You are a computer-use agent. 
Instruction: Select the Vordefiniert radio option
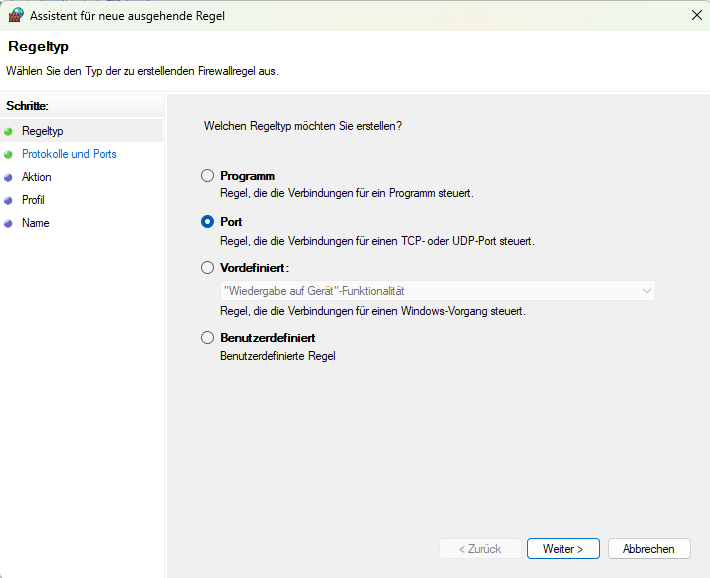click(208, 268)
